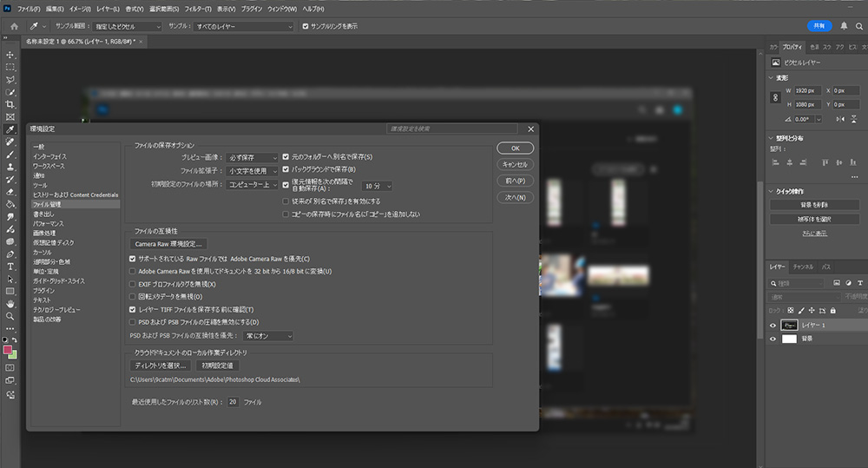Select the Move tool in the toolbar
The image size is (868, 468).
click(x=10, y=55)
